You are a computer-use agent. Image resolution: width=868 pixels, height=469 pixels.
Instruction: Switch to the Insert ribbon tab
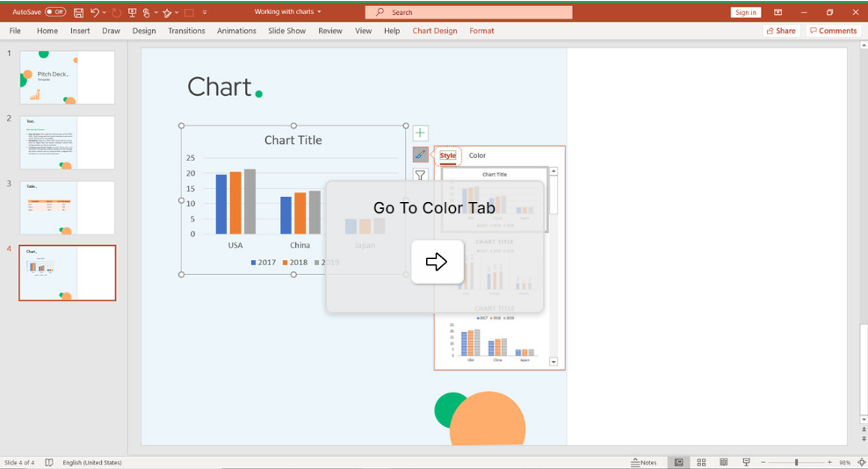coord(80,31)
